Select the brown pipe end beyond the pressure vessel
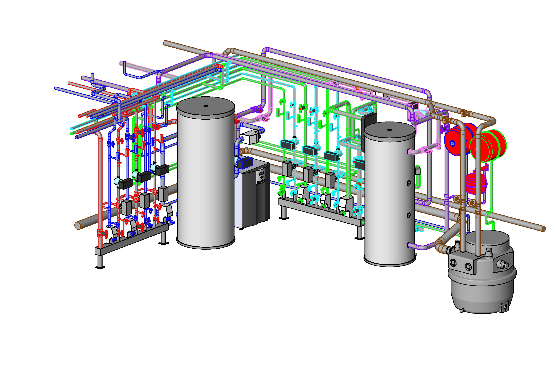The image size is (555, 392). pyautogui.click(x=544, y=229)
